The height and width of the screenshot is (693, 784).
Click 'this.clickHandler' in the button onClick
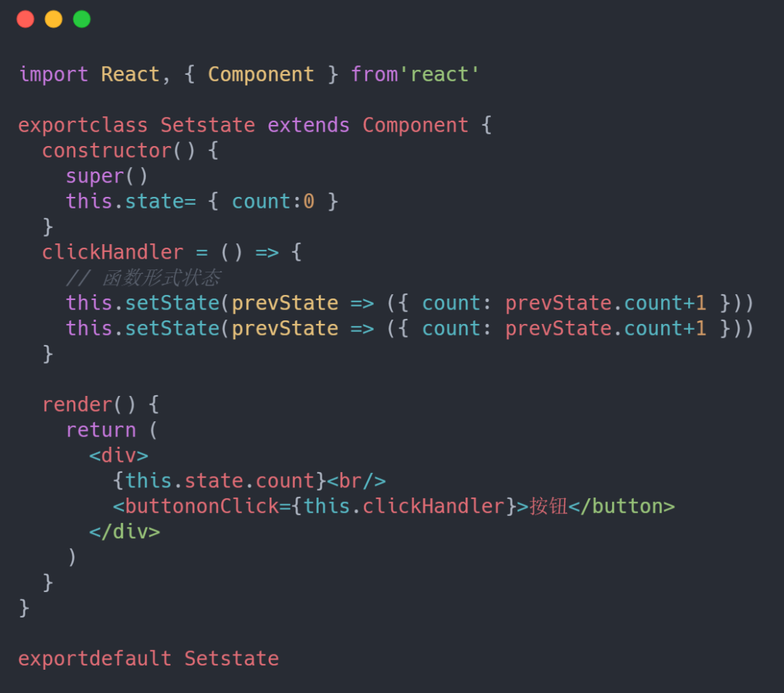(x=404, y=506)
